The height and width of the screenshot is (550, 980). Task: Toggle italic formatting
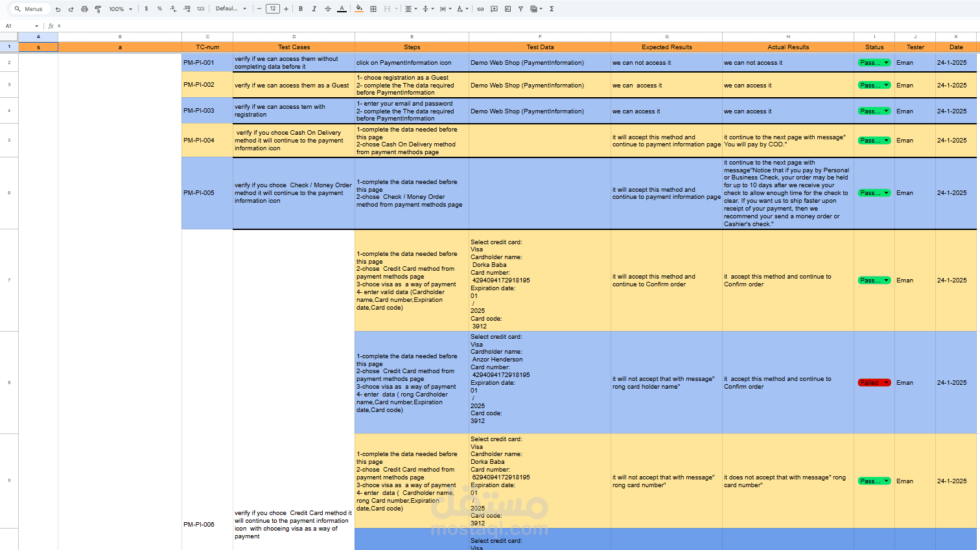pos(314,9)
